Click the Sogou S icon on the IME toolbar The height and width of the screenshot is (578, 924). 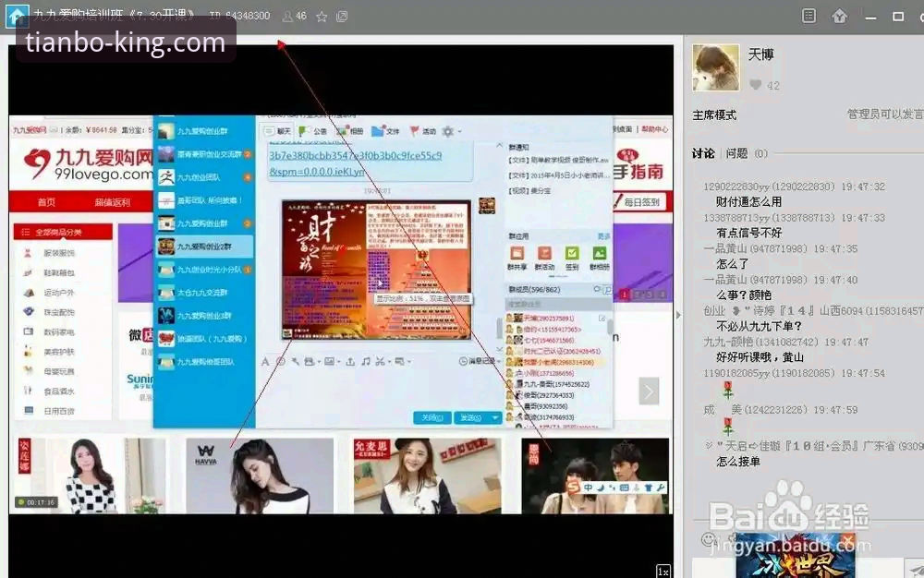coord(573,488)
